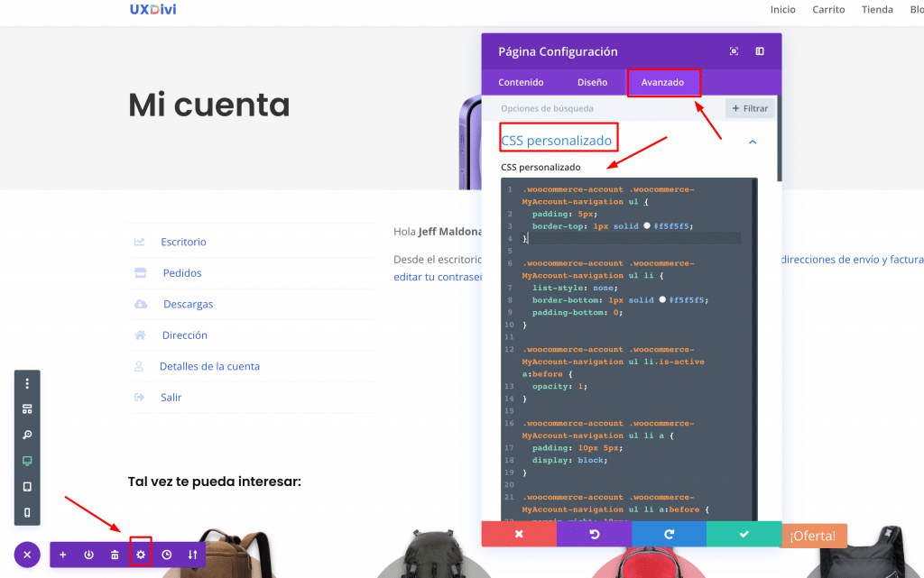Open Carrito in the top menu

828,9
